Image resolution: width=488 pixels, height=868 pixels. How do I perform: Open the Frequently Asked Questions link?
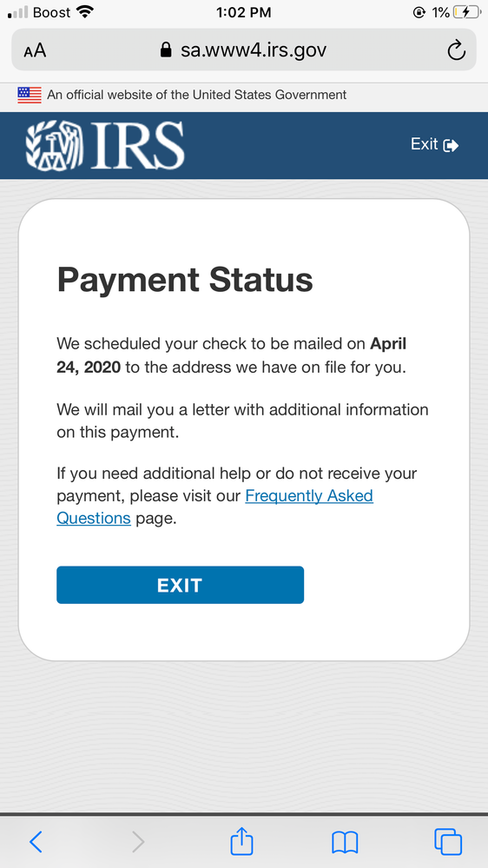click(214, 507)
